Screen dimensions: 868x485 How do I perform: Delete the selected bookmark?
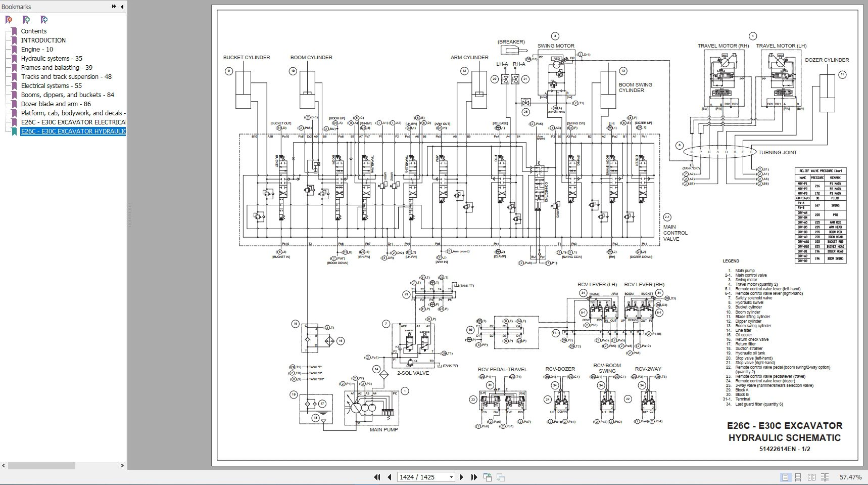click(7, 19)
